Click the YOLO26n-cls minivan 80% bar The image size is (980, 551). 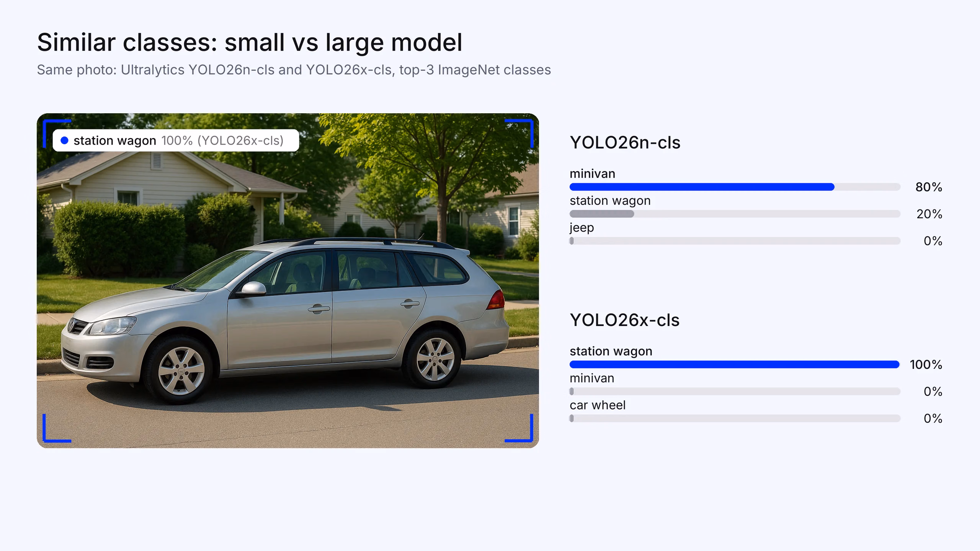[x=735, y=187]
